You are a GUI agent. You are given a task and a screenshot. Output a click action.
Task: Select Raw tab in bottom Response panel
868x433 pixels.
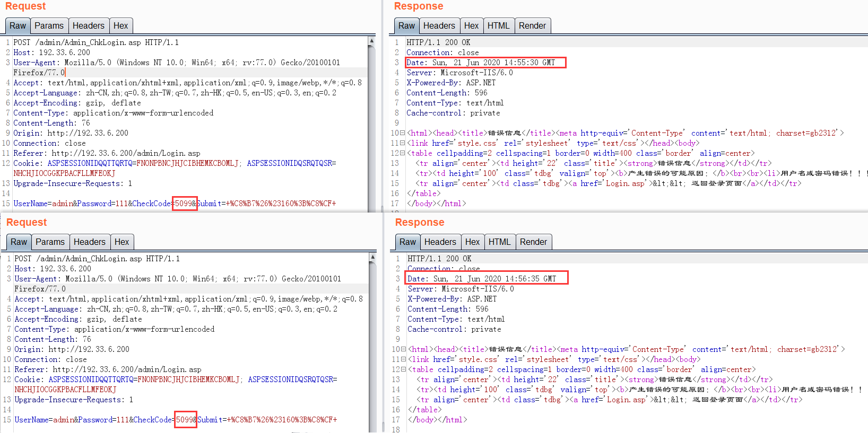click(x=407, y=242)
